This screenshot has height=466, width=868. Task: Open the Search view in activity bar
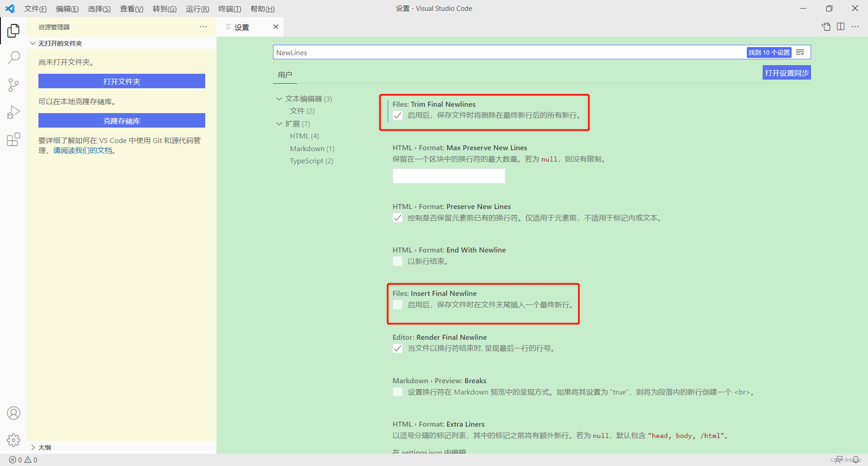pos(14,57)
